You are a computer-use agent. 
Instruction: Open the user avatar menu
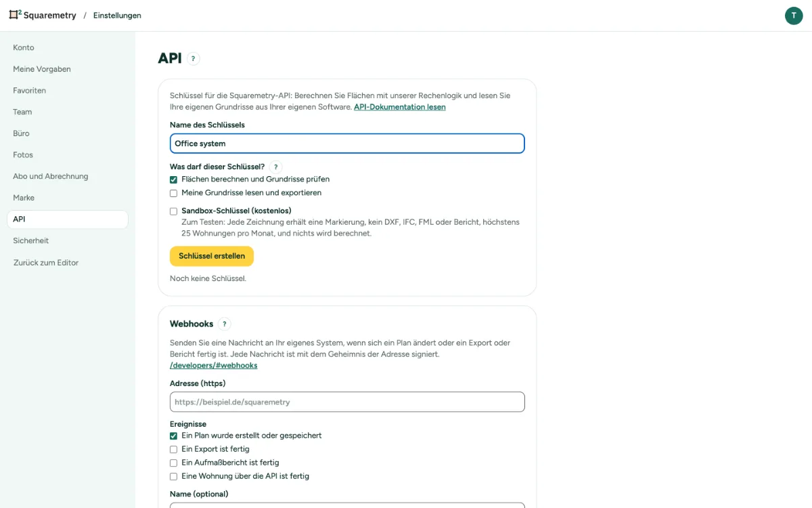tap(794, 16)
